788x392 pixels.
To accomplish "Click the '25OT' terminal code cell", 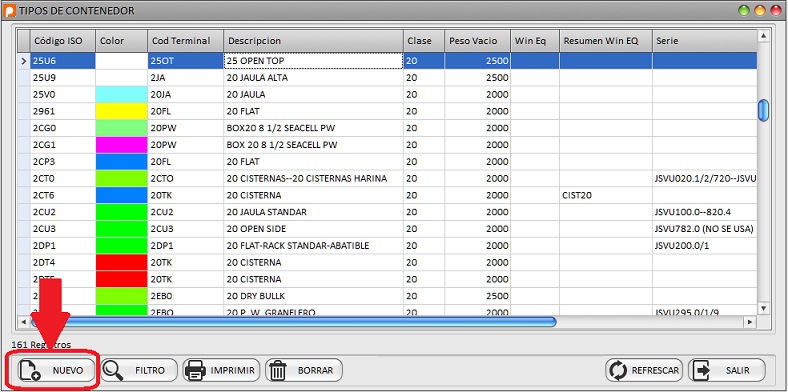I will 185,61.
